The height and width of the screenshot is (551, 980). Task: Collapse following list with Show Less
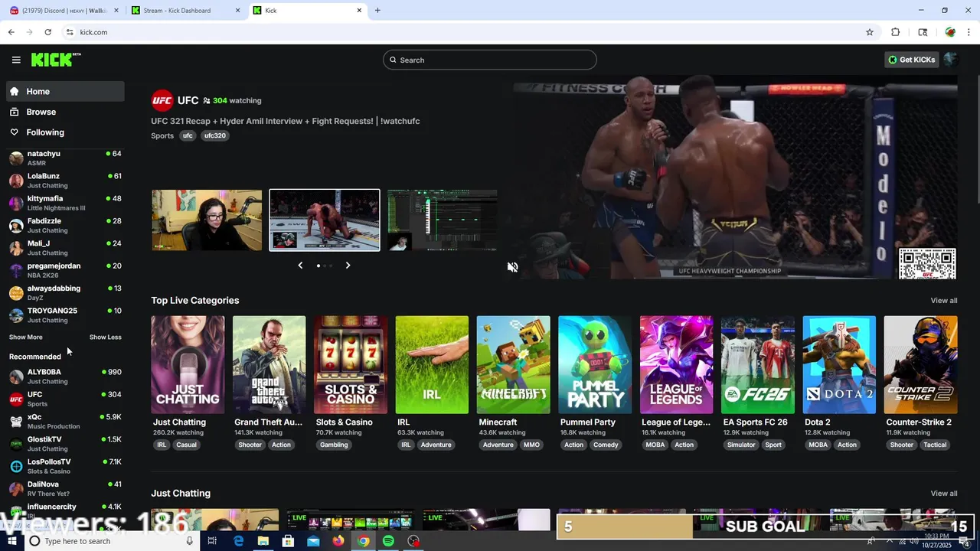105,337
